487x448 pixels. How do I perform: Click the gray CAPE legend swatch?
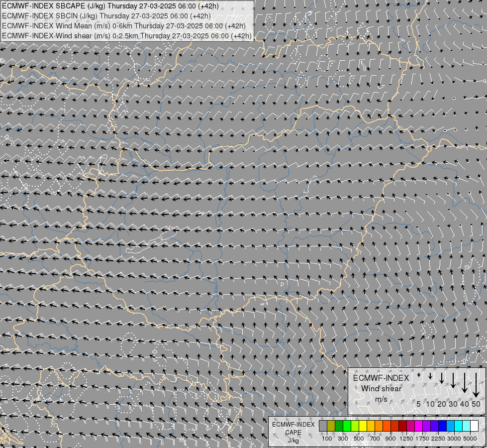[323, 426]
